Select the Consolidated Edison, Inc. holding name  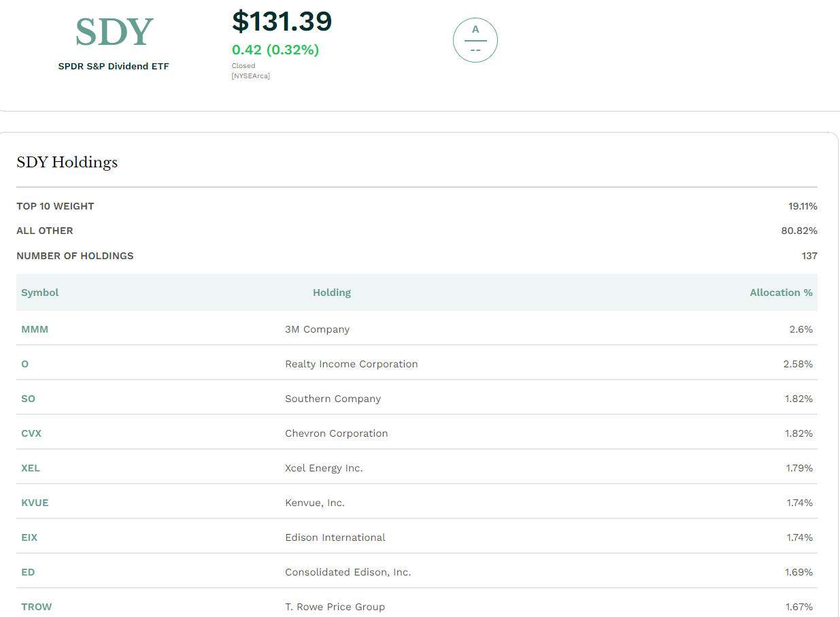pyautogui.click(x=348, y=572)
